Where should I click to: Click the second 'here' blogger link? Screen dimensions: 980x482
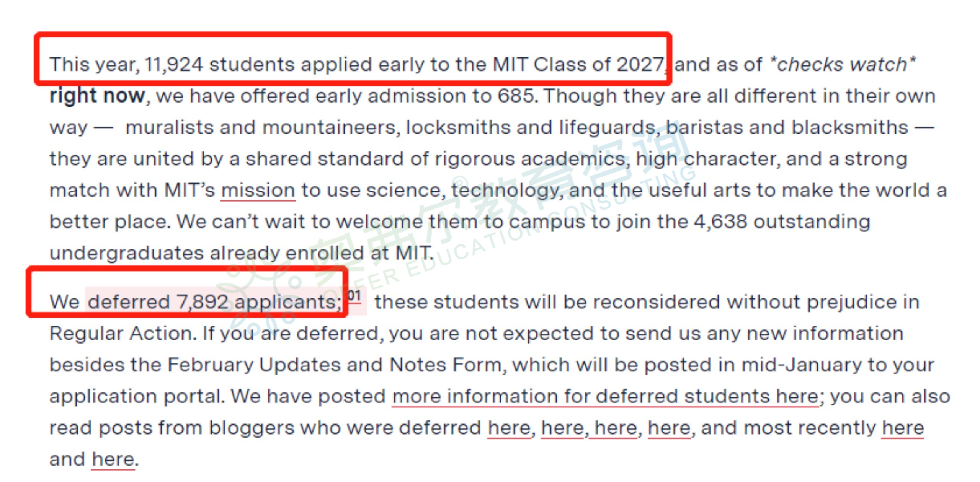562,427
